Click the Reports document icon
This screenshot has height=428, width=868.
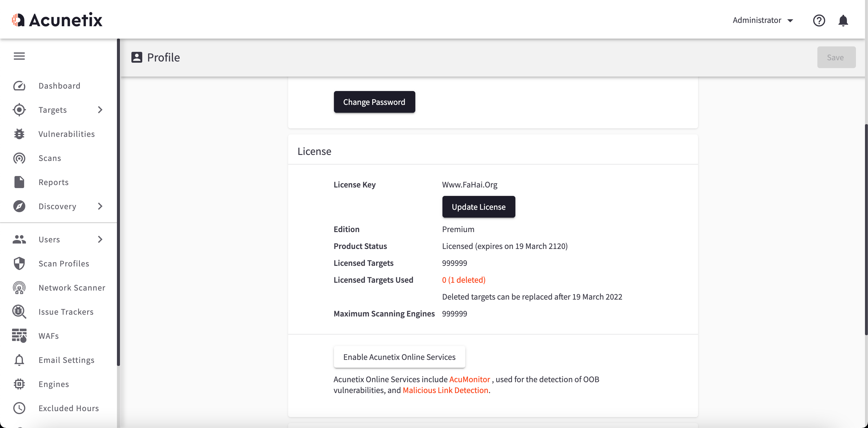tap(19, 182)
